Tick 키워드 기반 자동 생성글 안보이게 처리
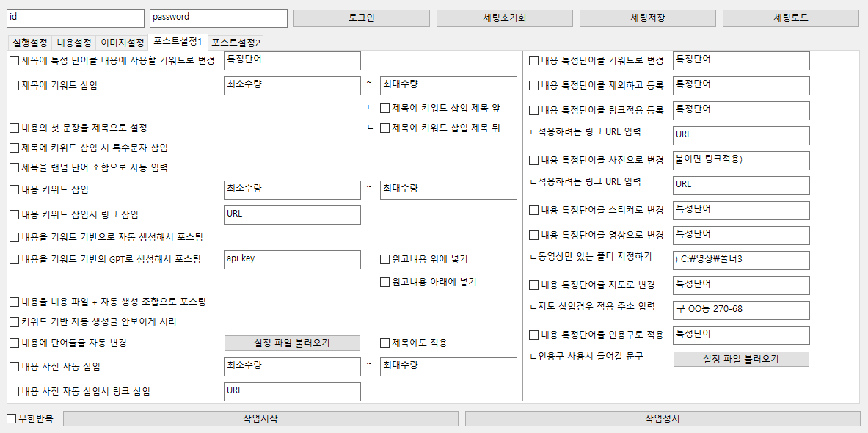 tap(15, 321)
